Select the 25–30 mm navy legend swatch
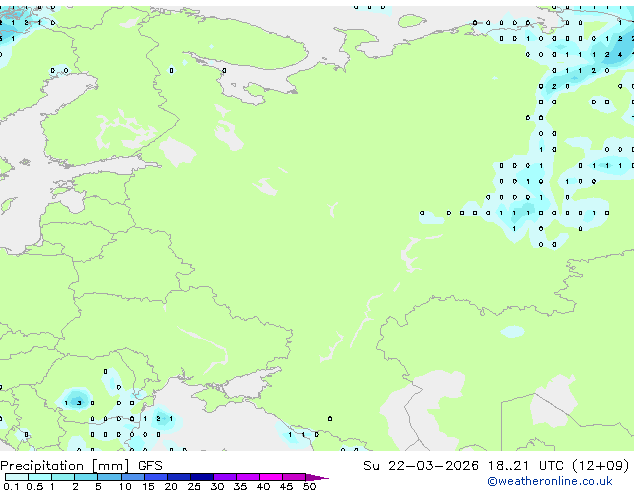 (x=202, y=477)
